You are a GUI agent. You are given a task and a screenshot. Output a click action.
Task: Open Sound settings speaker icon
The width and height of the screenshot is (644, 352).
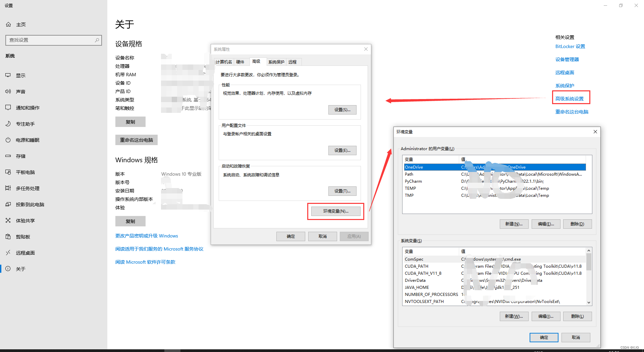[x=8, y=91]
